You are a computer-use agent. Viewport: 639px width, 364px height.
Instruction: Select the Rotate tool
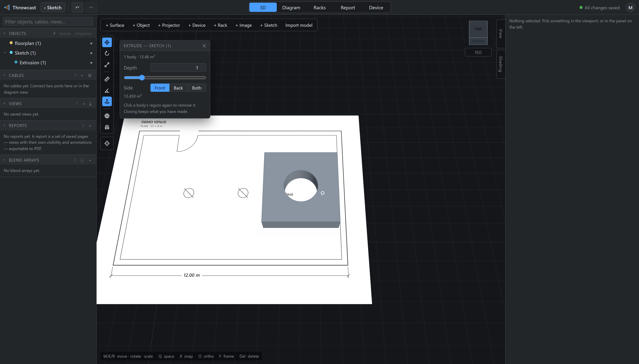coord(107,53)
